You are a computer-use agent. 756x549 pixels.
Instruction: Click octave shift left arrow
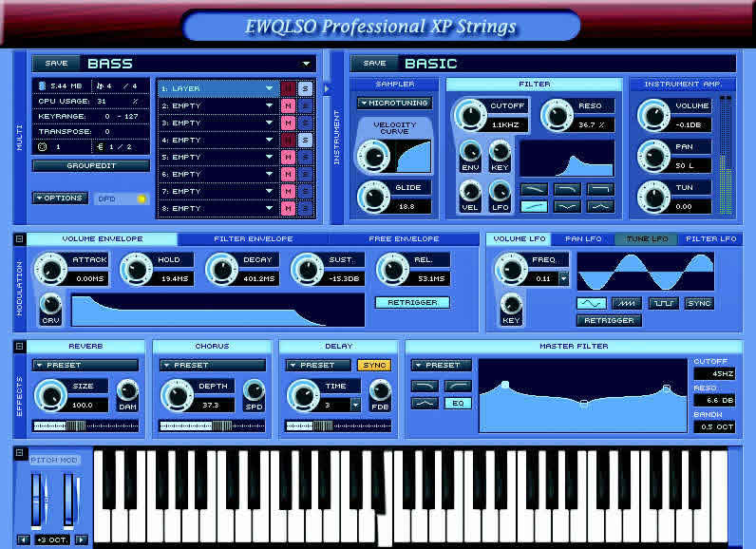(x=23, y=540)
